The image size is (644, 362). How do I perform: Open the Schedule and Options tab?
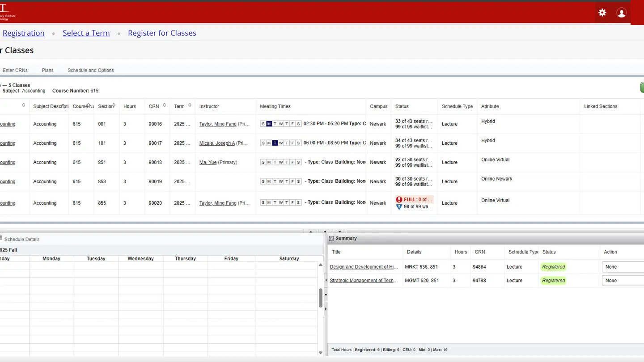(91, 71)
